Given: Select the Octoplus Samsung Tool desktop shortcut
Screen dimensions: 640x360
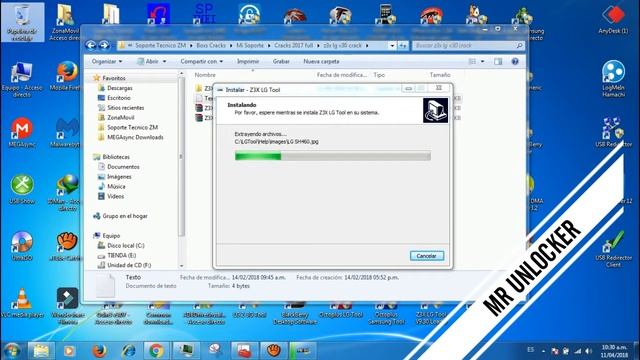Looking at the screenshot, I should pos(386,313).
